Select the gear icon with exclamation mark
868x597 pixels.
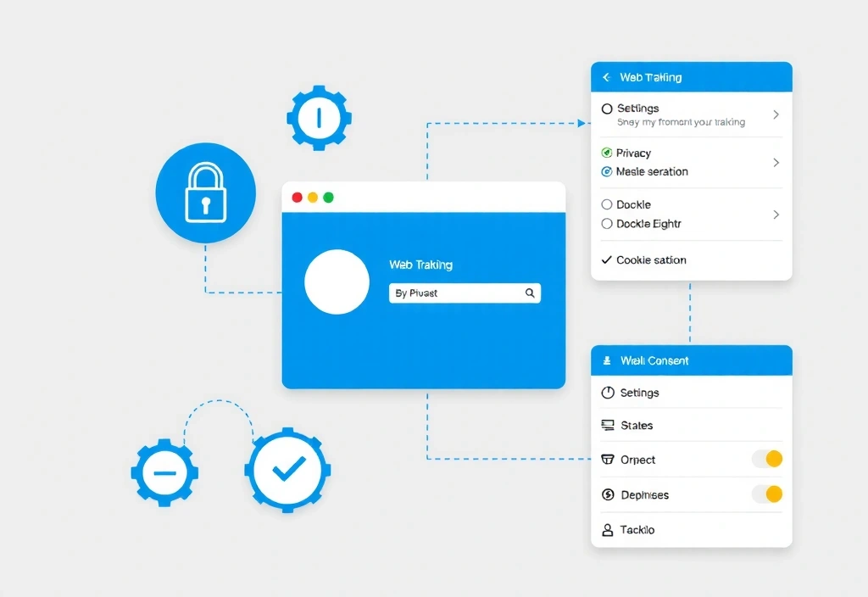pos(317,118)
